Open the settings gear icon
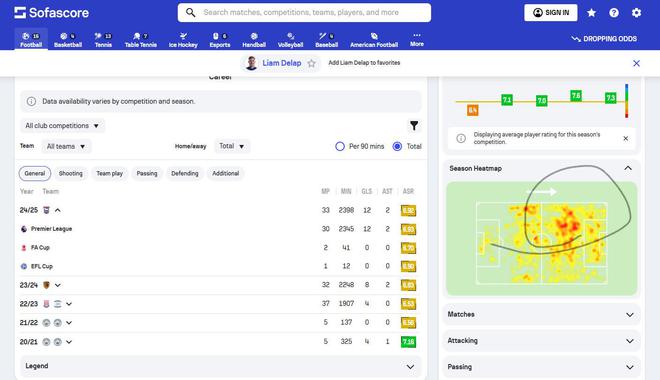 click(x=636, y=13)
